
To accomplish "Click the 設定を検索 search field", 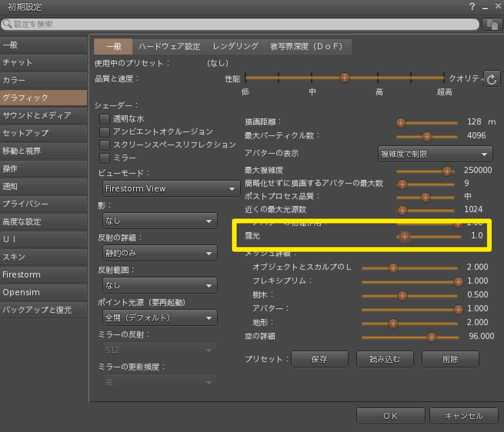I will [x=240, y=24].
